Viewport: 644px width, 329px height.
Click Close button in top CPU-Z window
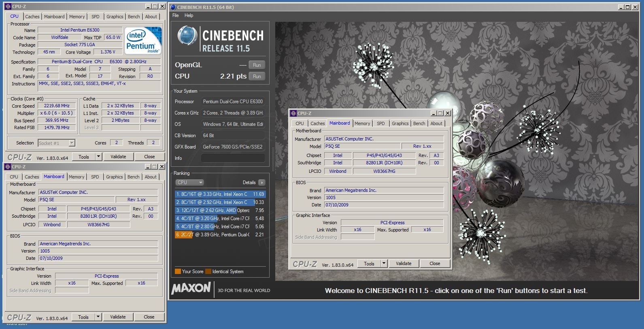click(x=149, y=157)
